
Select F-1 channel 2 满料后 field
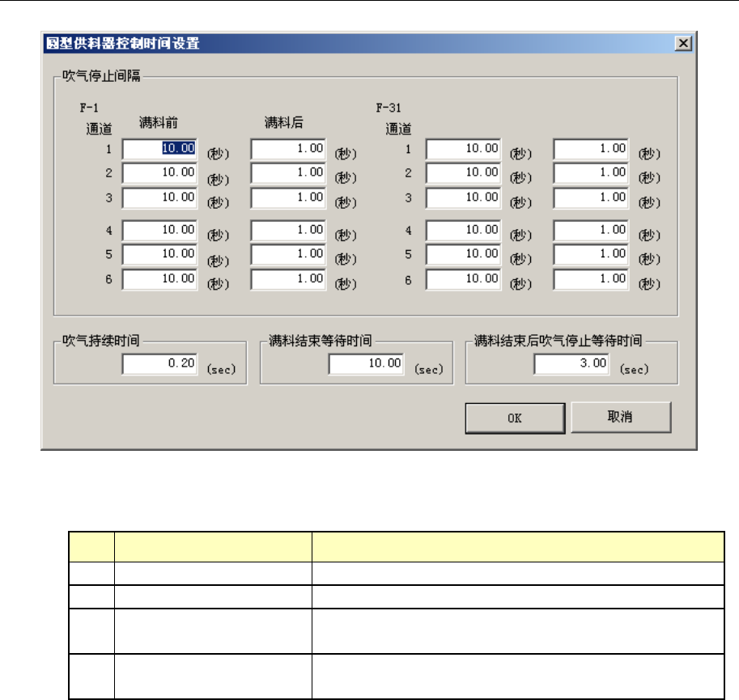pos(288,173)
